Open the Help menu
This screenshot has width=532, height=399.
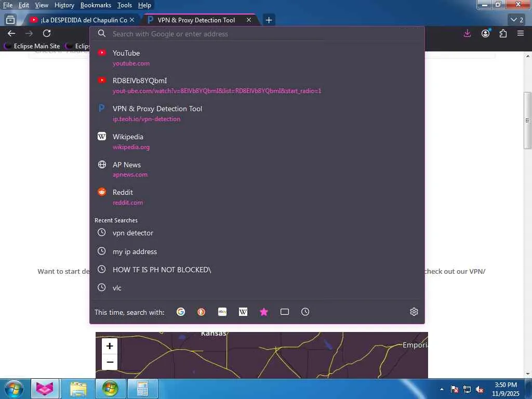coord(144,5)
